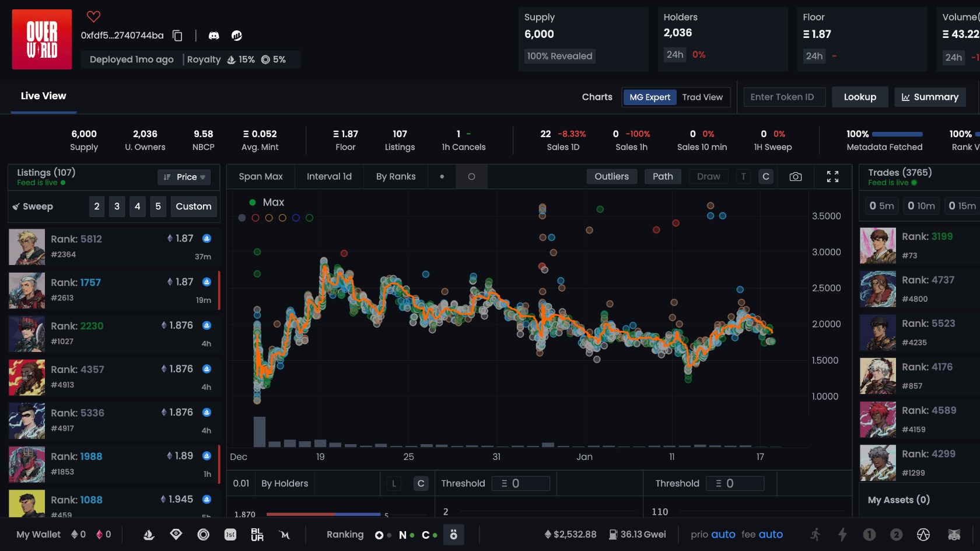Viewport: 980px width, 551px height.
Task: Switch to the Live View tab
Action: (44, 96)
